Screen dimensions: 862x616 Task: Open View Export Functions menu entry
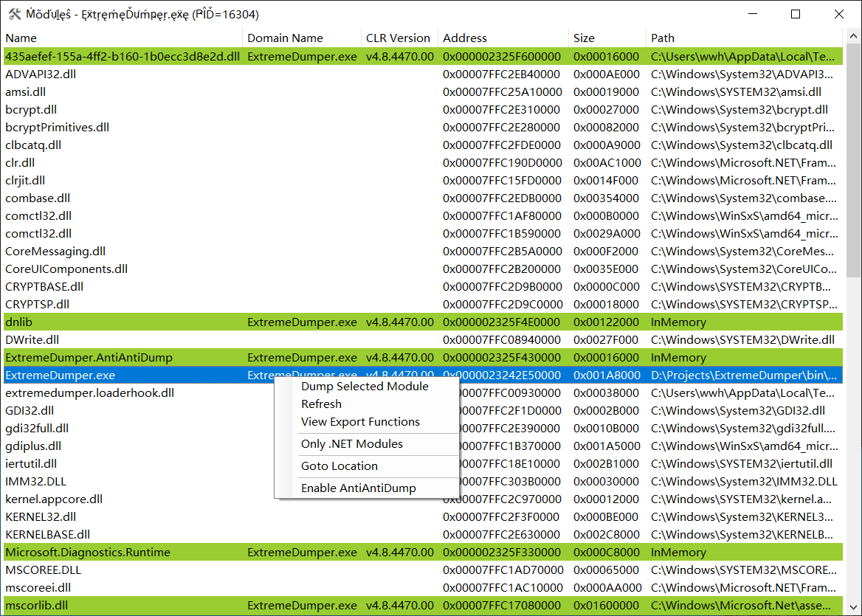(x=361, y=421)
